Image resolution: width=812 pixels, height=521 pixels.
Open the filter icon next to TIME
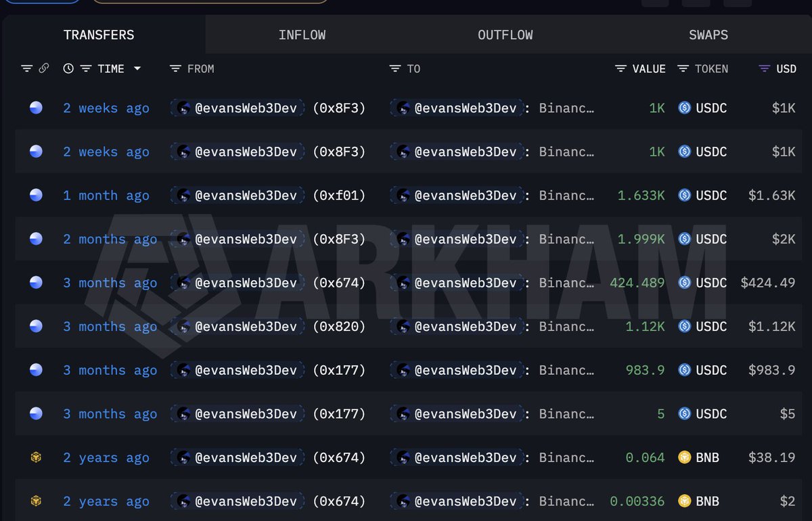(x=86, y=68)
